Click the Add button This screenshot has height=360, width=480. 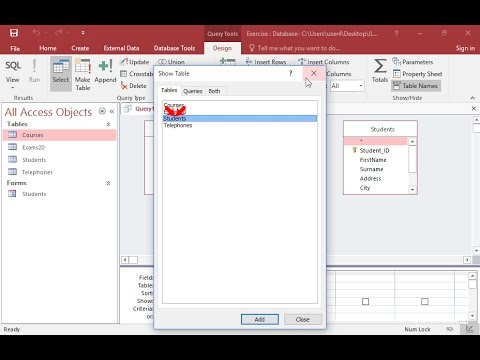click(x=260, y=319)
